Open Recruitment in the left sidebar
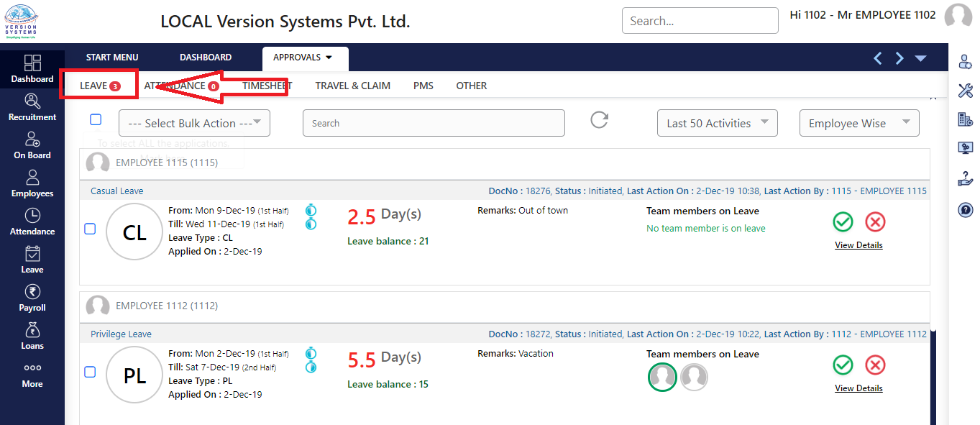 32,107
